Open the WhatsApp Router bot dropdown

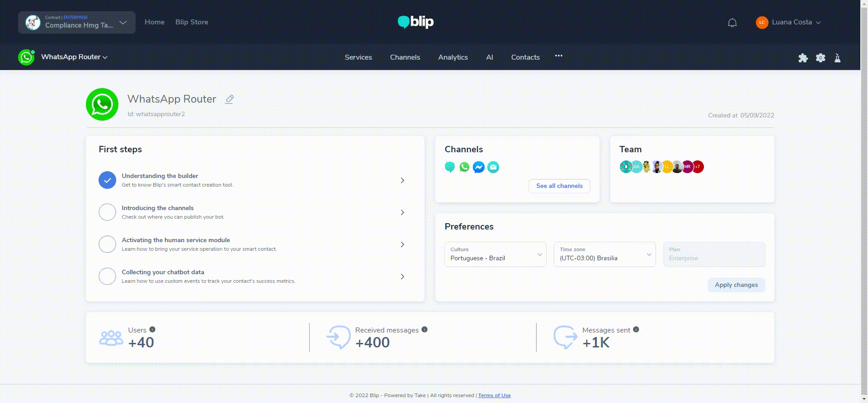point(74,57)
